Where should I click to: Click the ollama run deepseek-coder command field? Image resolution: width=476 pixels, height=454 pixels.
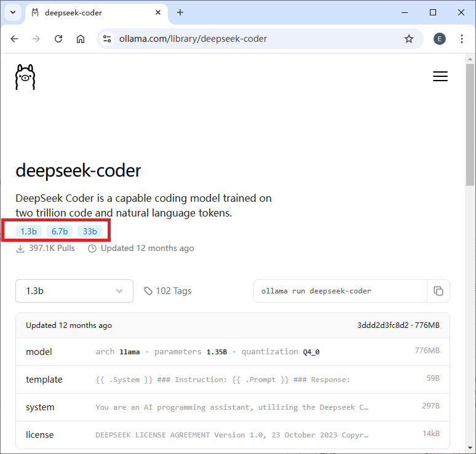pos(340,291)
